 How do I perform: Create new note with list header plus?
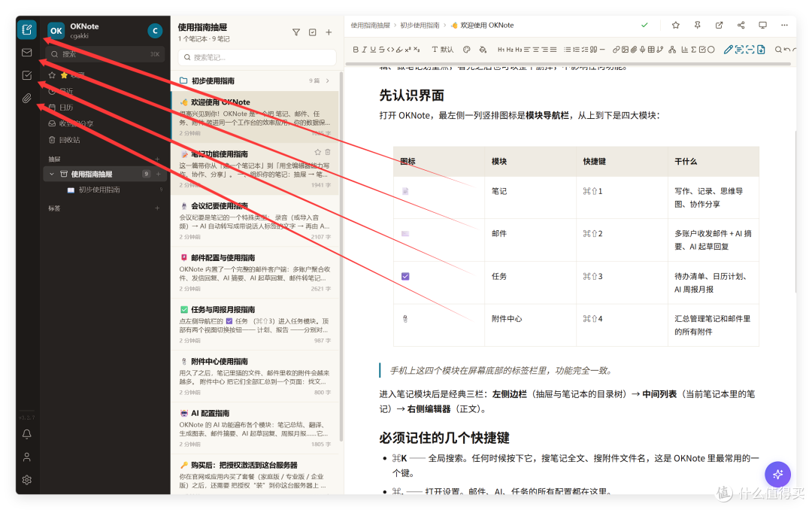(329, 32)
